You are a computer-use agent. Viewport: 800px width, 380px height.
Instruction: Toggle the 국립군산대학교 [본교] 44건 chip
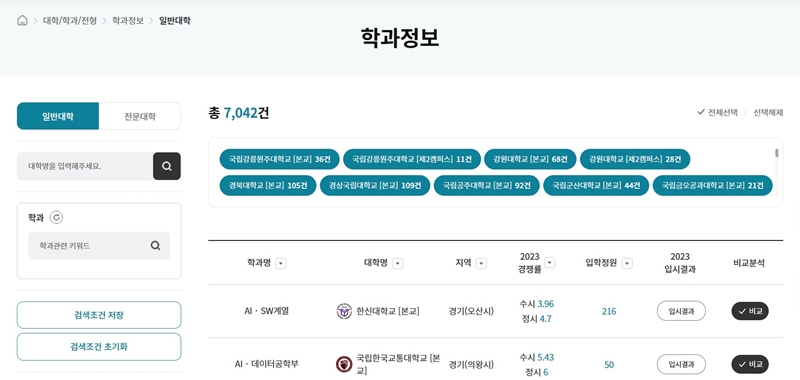coord(596,186)
